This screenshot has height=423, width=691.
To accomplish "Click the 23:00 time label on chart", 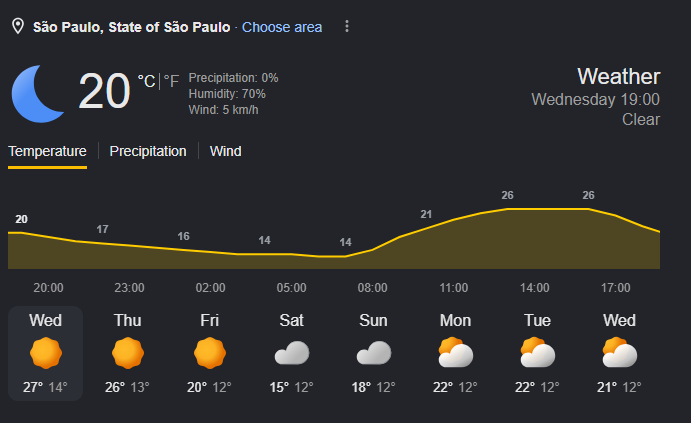I will point(130,288).
